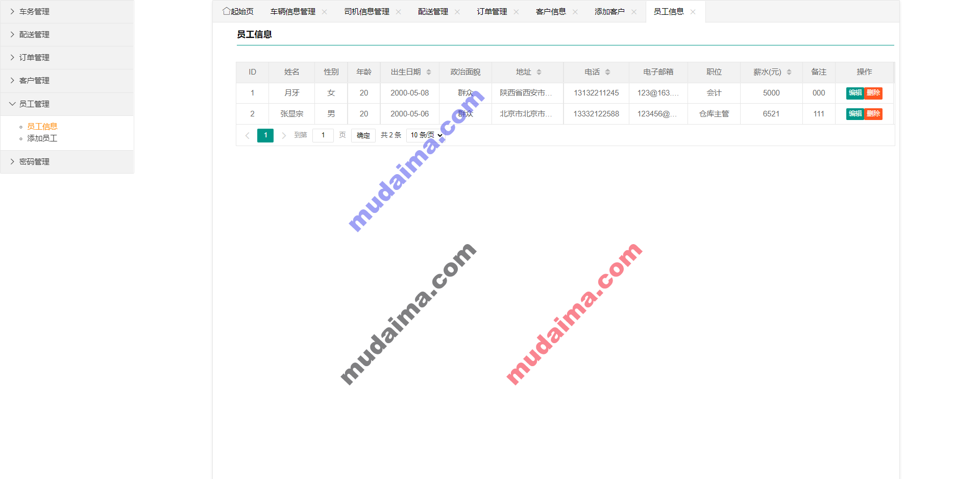
Task: Click the 职位 column header
Action: (x=714, y=72)
